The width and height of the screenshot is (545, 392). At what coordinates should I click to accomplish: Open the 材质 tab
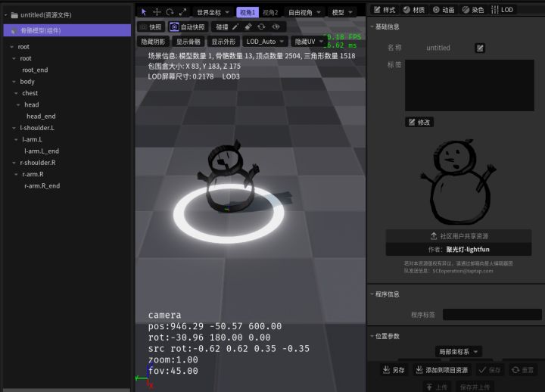pyautogui.click(x=414, y=10)
